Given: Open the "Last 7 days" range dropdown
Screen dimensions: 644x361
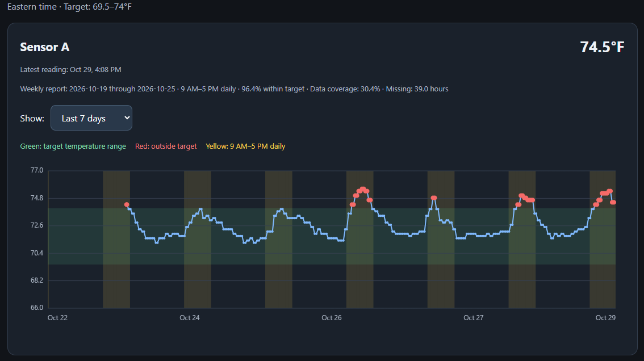Looking at the screenshot, I should [91, 118].
